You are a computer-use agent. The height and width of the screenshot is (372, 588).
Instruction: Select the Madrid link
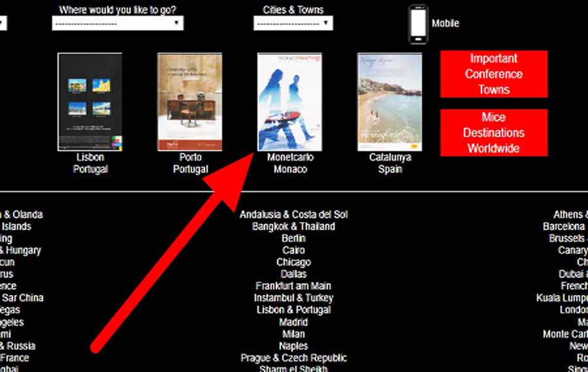293,322
